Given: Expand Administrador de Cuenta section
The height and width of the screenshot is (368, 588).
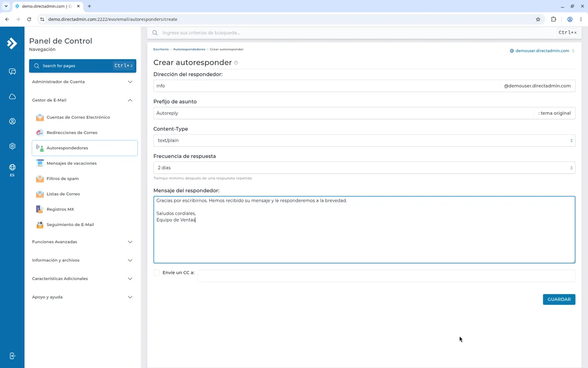Looking at the screenshot, I should pyautogui.click(x=83, y=82).
